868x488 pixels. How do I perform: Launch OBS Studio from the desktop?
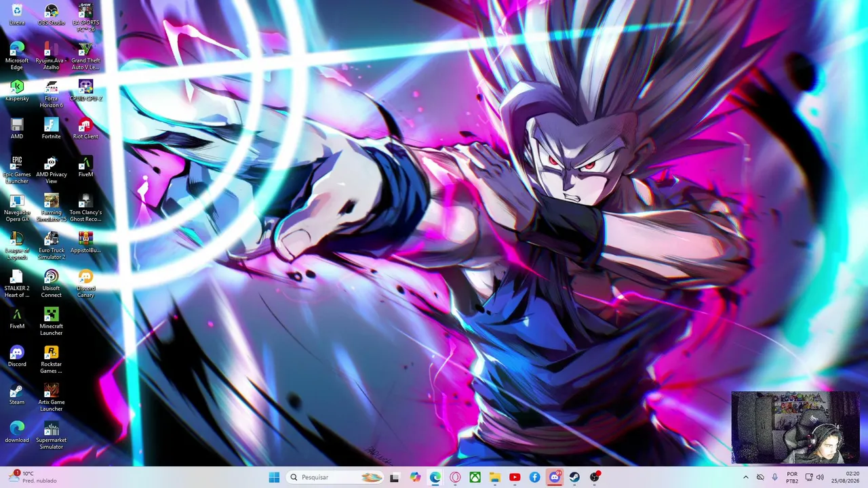coord(51,15)
